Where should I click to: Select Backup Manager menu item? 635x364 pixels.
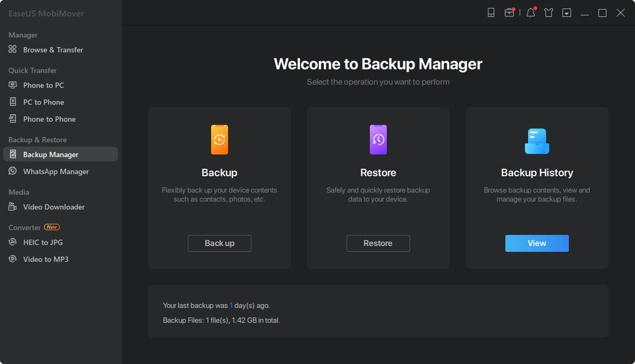click(60, 154)
